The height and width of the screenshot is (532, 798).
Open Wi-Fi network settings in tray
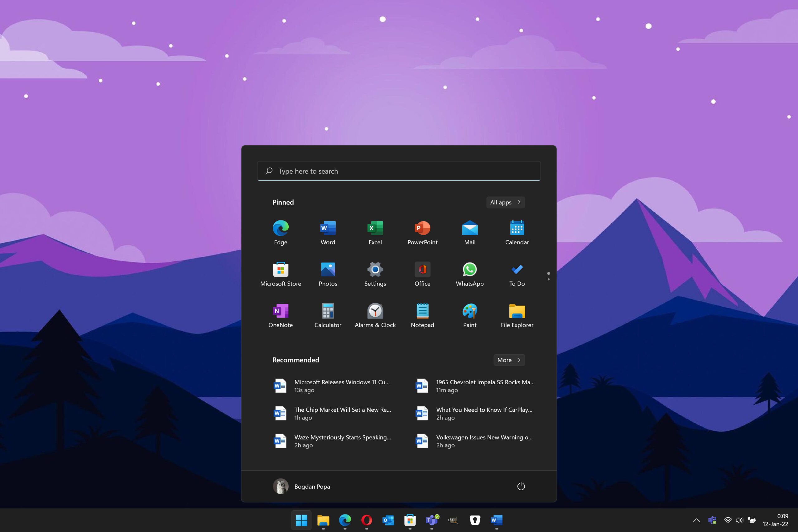[x=728, y=520]
